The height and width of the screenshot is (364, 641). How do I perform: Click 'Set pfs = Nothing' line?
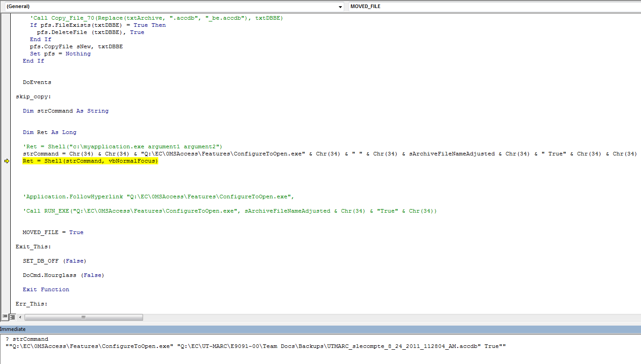60,54
